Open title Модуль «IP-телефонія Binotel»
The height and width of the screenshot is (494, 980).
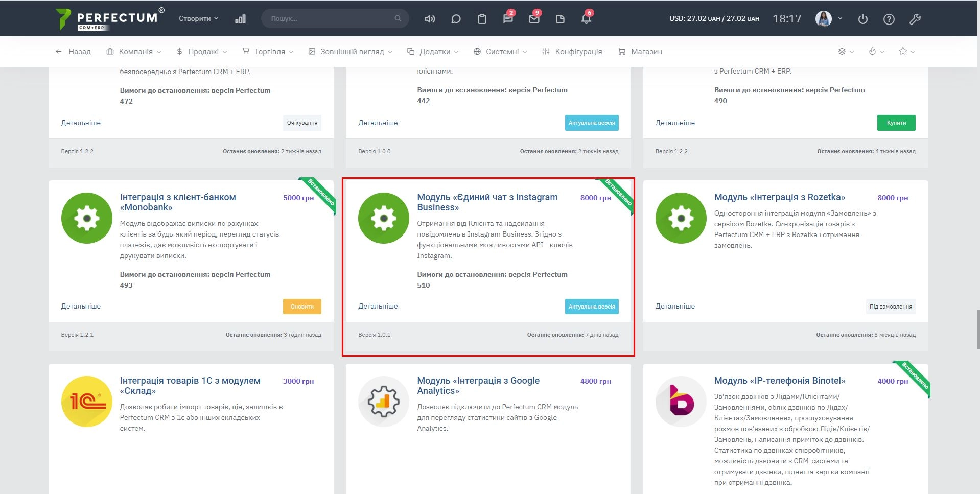(x=780, y=381)
